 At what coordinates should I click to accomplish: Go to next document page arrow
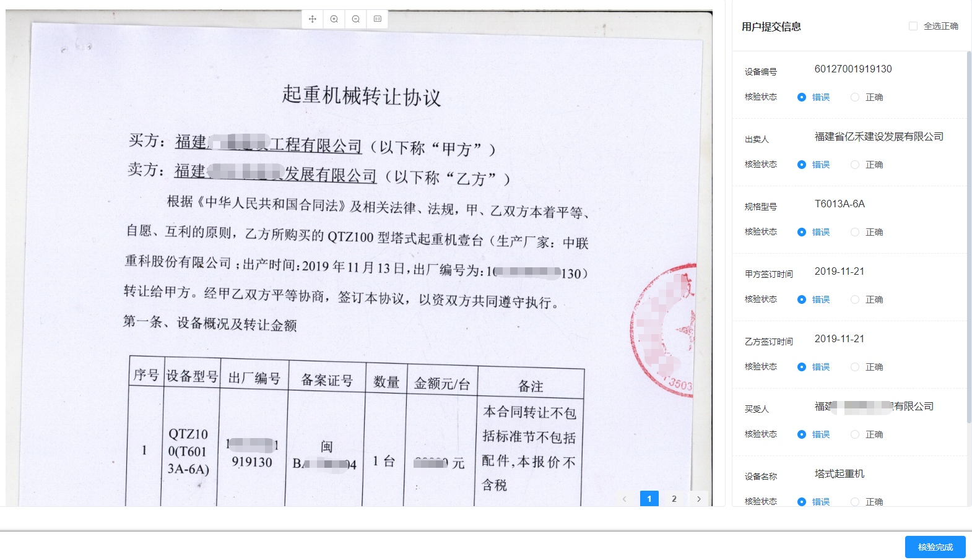tap(699, 499)
